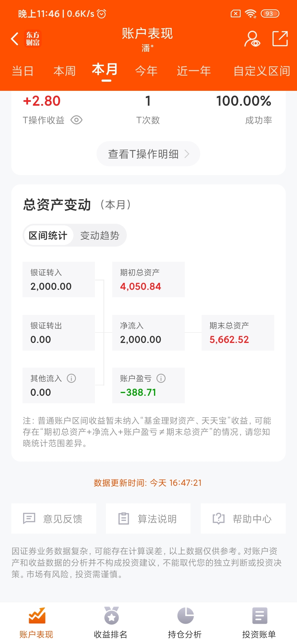Select the 今年 tab
Viewport: 297px width, 644px height.
click(146, 71)
